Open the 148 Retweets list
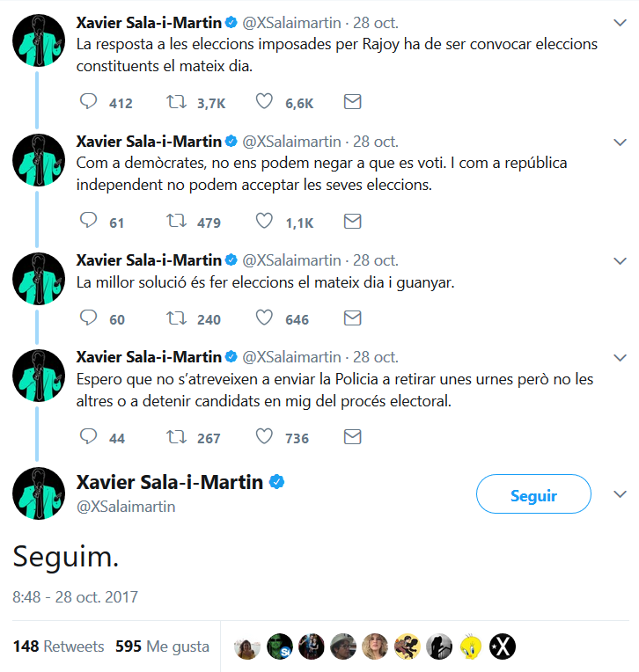 point(58,646)
